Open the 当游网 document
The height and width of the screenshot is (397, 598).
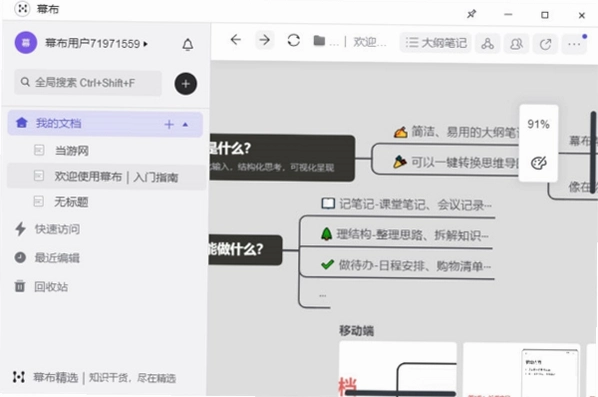coord(72,151)
